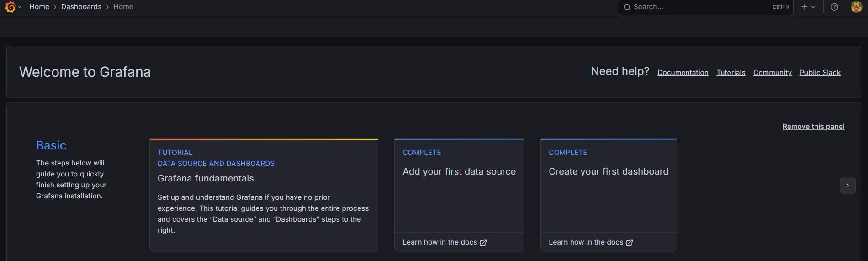Focus the Search input field
The image size is (868, 261).
[706, 7]
